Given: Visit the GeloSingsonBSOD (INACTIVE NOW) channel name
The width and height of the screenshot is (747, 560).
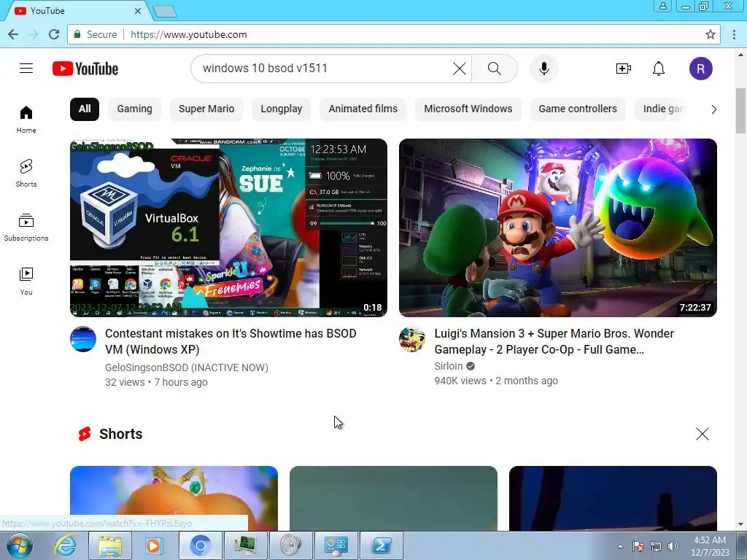Looking at the screenshot, I should [187, 367].
